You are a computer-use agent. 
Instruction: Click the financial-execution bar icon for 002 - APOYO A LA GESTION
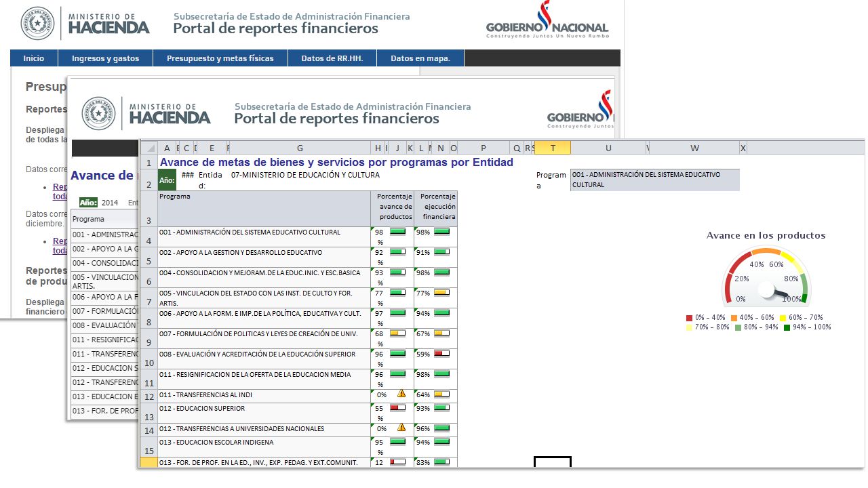(x=441, y=252)
